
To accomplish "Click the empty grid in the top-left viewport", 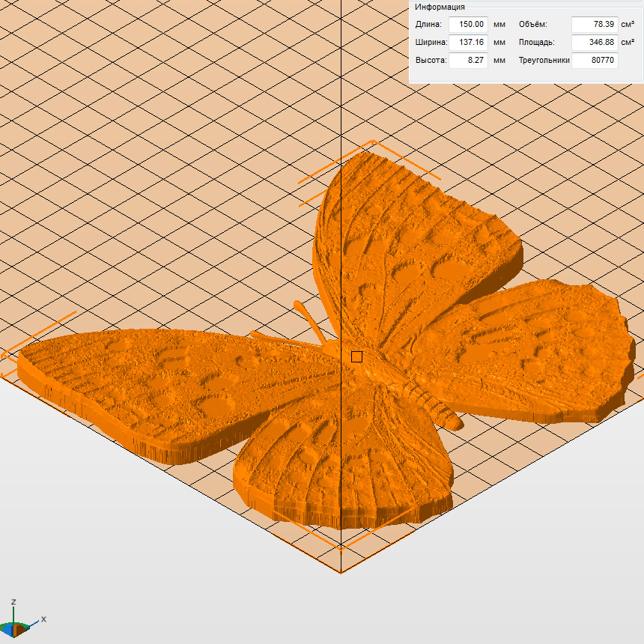I will [112, 112].
